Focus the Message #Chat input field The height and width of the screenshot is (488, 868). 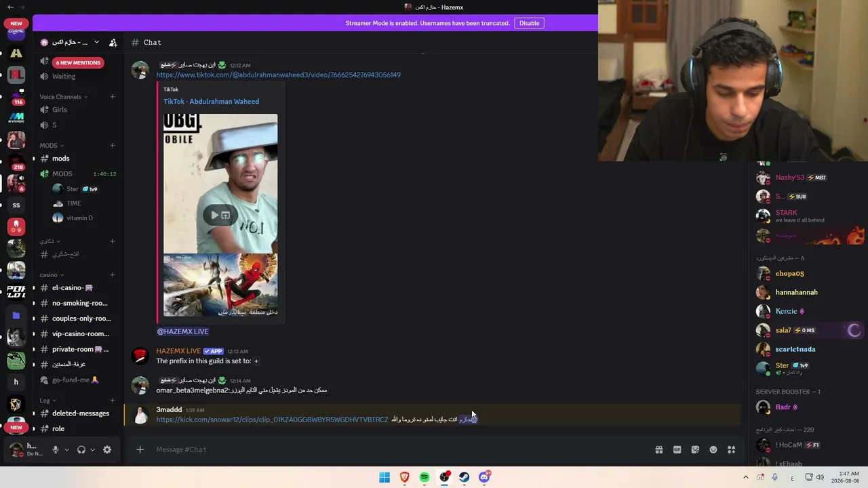(400, 449)
